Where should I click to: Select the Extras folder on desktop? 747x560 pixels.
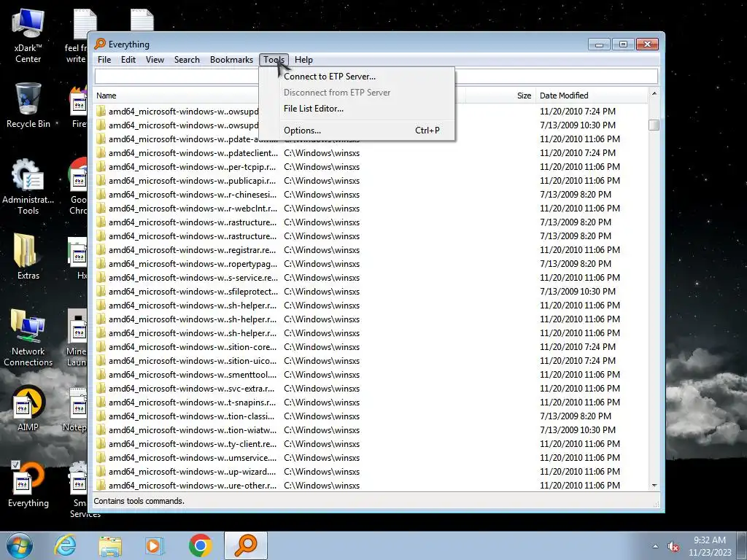pyautogui.click(x=28, y=256)
